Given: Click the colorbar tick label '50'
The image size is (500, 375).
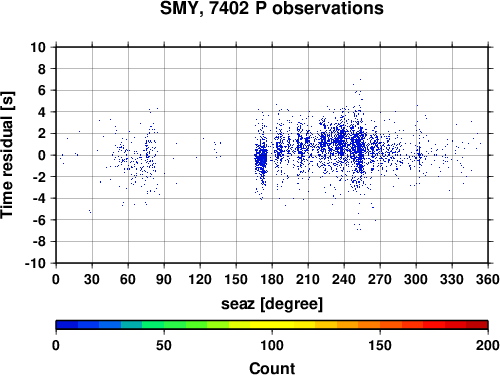Looking at the screenshot, I should point(164,345).
